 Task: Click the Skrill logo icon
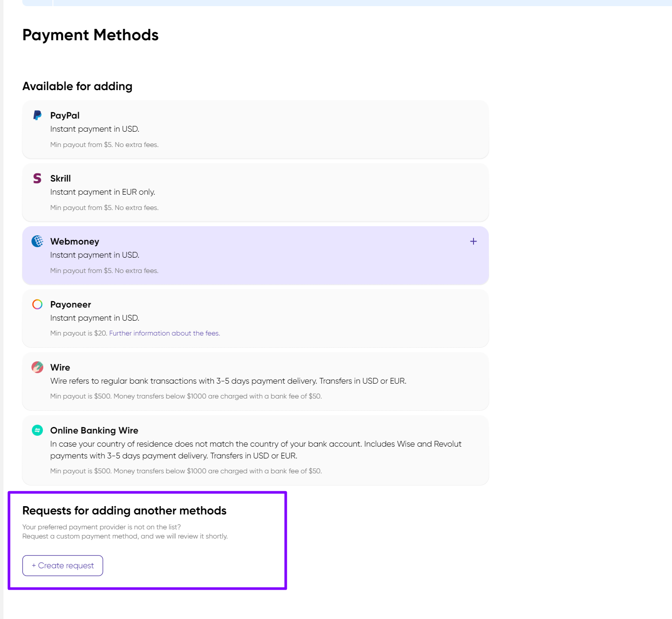[37, 178]
